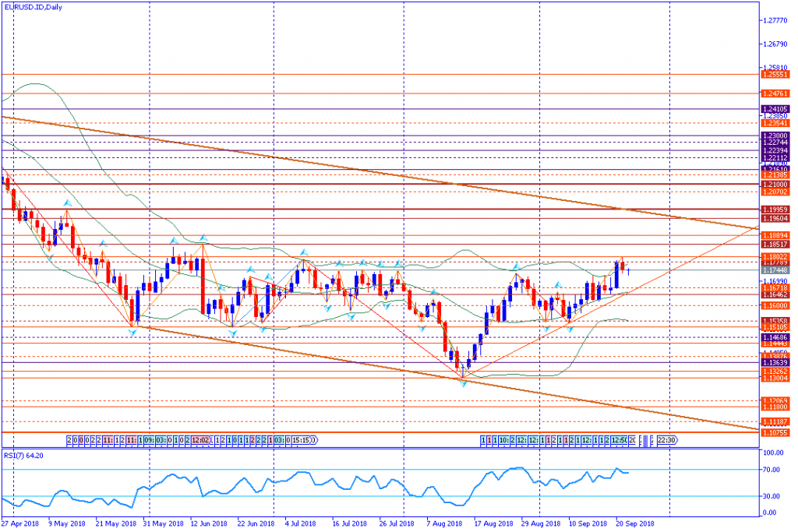The image size is (798, 532).
Task: Click the 1.23541 price level label
Action: pyautogui.click(x=775, y=123)
